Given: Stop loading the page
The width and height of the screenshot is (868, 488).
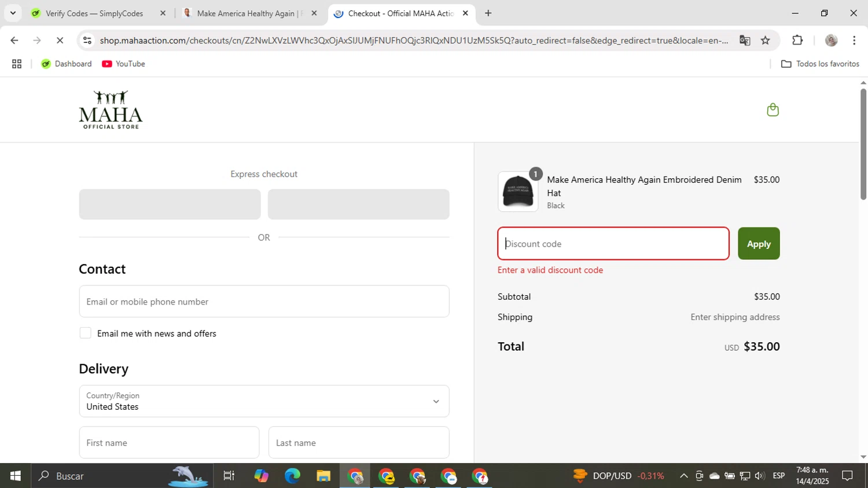Looking at the screenshot, I should pyautogui.click(x=60, y=40).
